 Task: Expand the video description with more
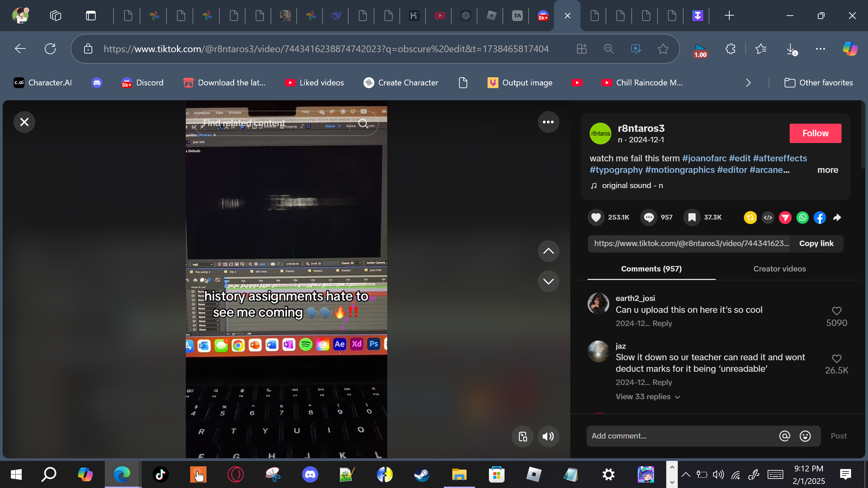pos(827,170)
